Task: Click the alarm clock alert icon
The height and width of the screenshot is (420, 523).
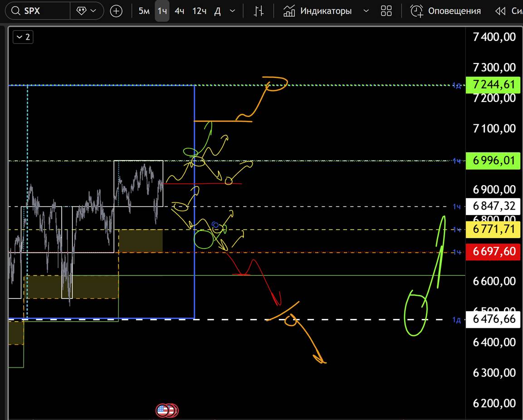Action: pos(416,11)
